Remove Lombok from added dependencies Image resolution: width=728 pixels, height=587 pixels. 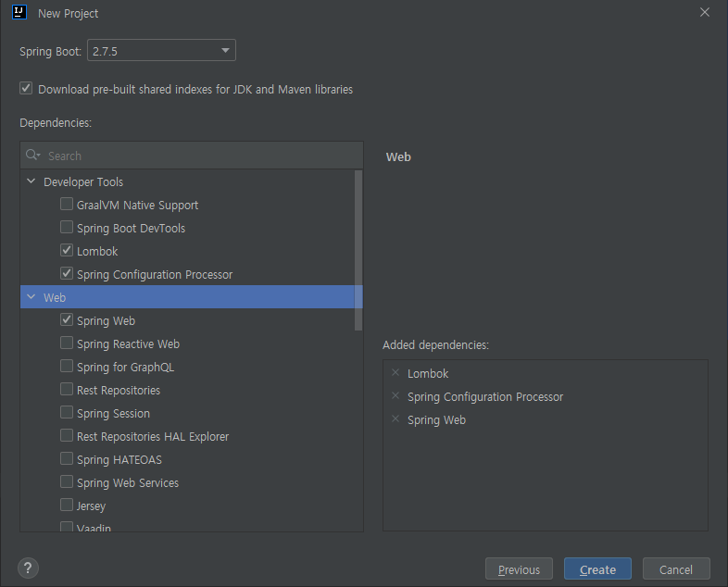[395, 372]
